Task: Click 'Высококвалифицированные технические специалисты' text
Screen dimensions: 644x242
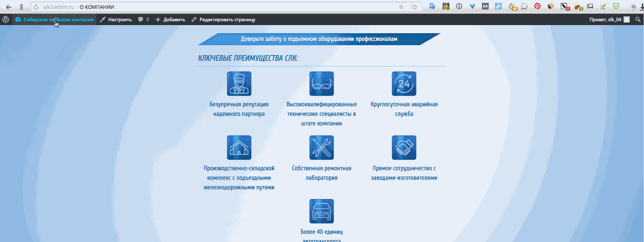Action: [322, 114]
